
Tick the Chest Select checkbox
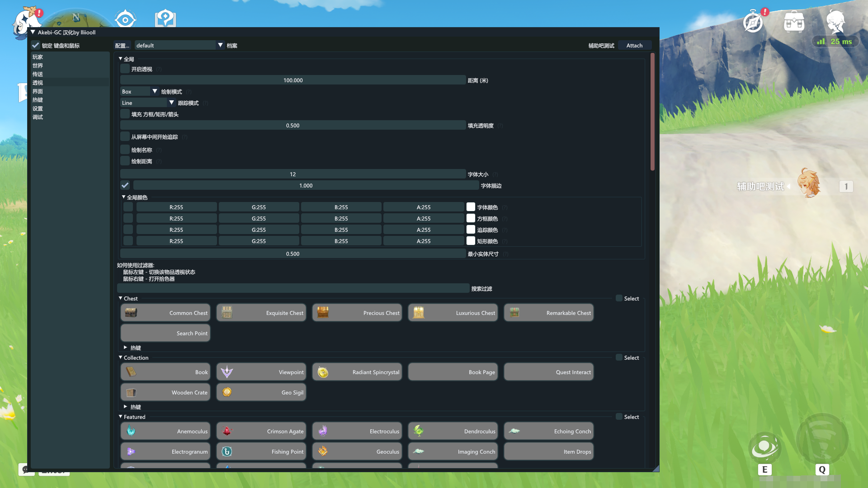pyautogui.click(x=619, y=298)
